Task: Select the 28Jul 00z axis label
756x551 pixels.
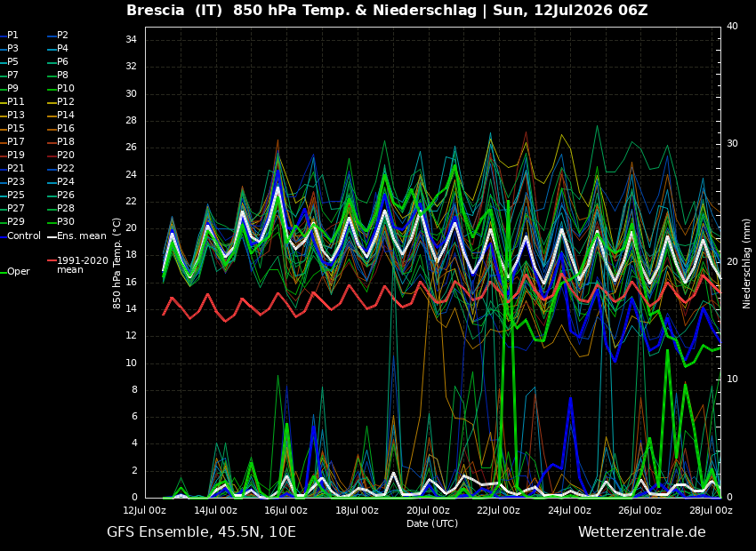Action: [712, 510]
